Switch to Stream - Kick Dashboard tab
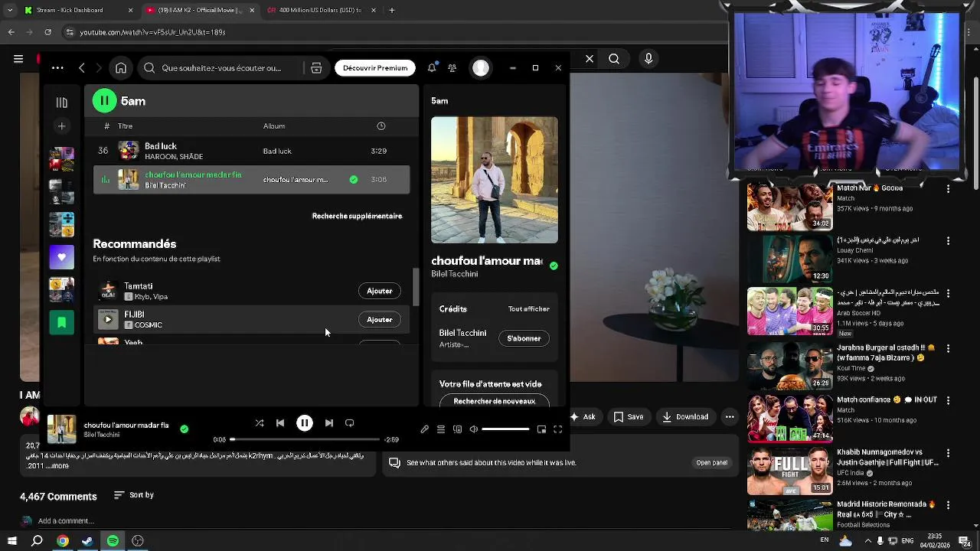Viewport: 980px width, 551px height. (77, 10)
